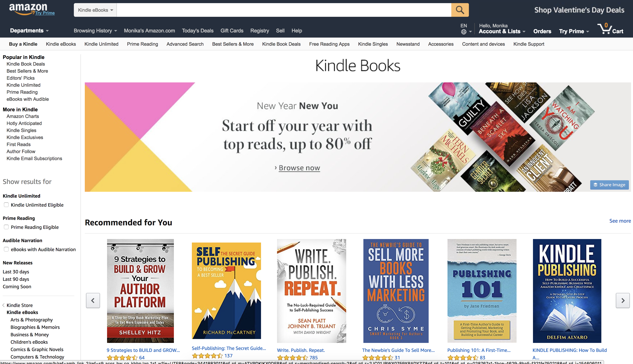Tick eBooks with Audible Narration checkbox
The height and width of the screenshot is (364, 633).
pos(6,249)
